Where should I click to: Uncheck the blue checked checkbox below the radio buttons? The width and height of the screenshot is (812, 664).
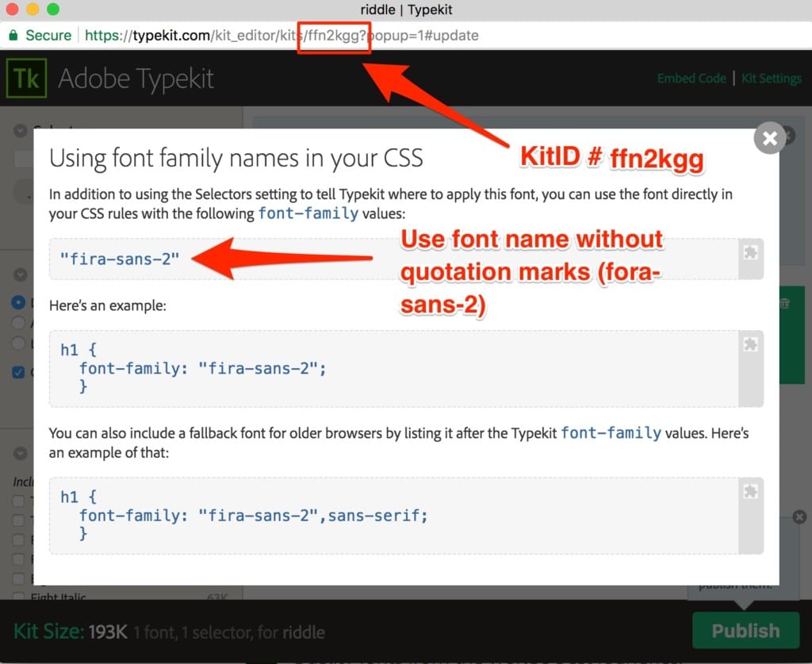[x=19, y=372]
